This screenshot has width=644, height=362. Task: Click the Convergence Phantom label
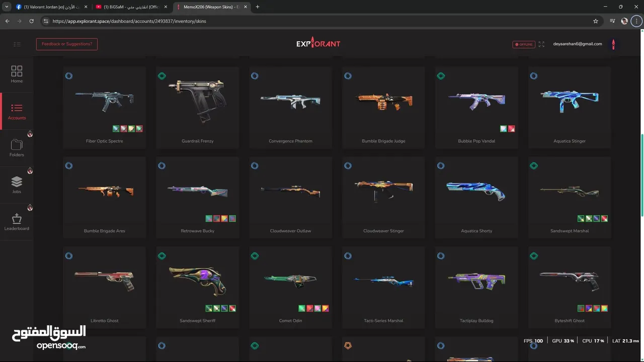pyautogui.click(x=290, y=141)
